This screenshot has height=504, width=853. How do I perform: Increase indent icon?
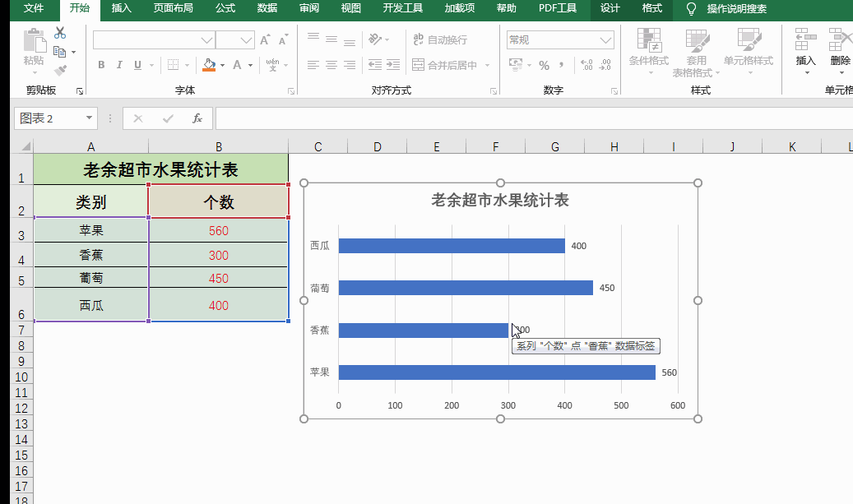coord(393,65)
